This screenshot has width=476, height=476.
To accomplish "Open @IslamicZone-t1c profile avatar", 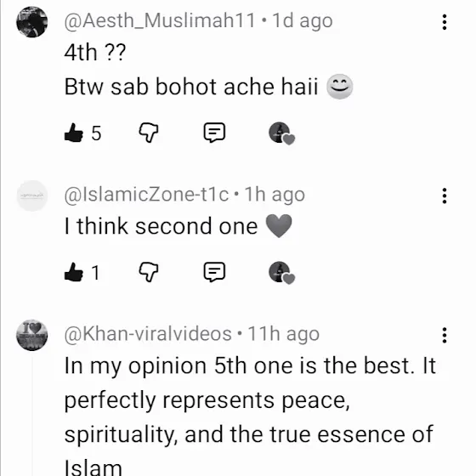I will click(32, 195).
